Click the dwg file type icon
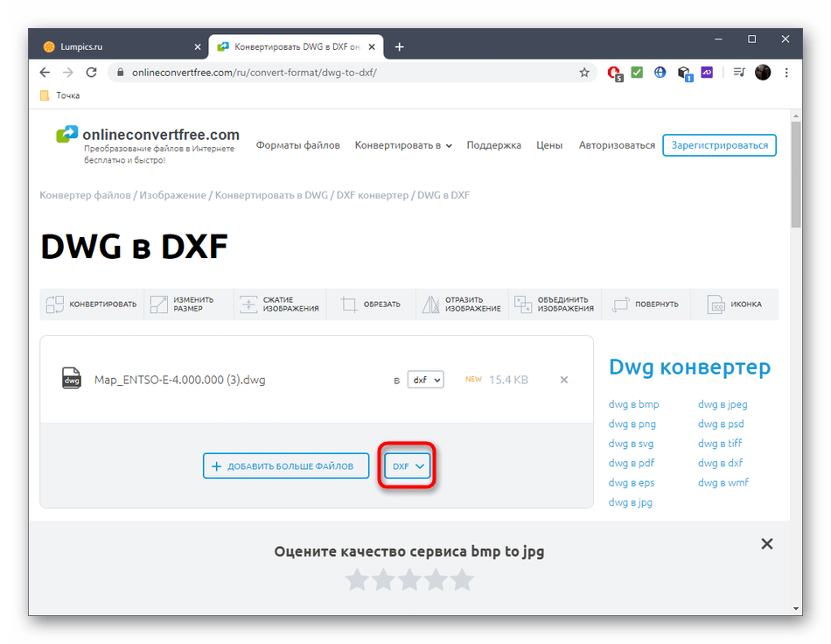 [72, 379]
